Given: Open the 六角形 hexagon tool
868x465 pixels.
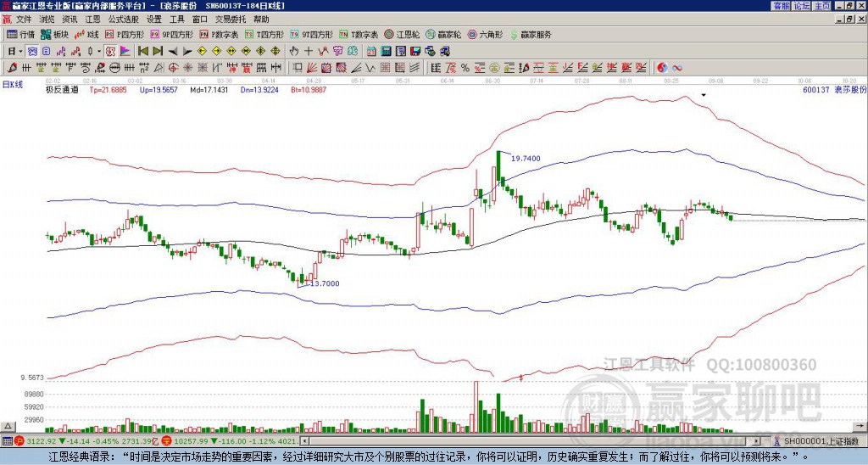Looking at the screenshot, I should (485, 34).
